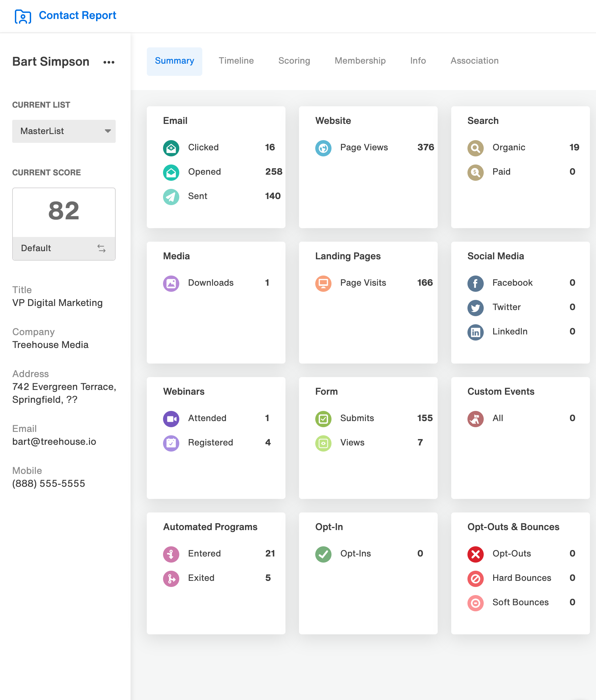Click the Hard Bounces icon
The image size is (596, 700).
(x=476, y=578)
